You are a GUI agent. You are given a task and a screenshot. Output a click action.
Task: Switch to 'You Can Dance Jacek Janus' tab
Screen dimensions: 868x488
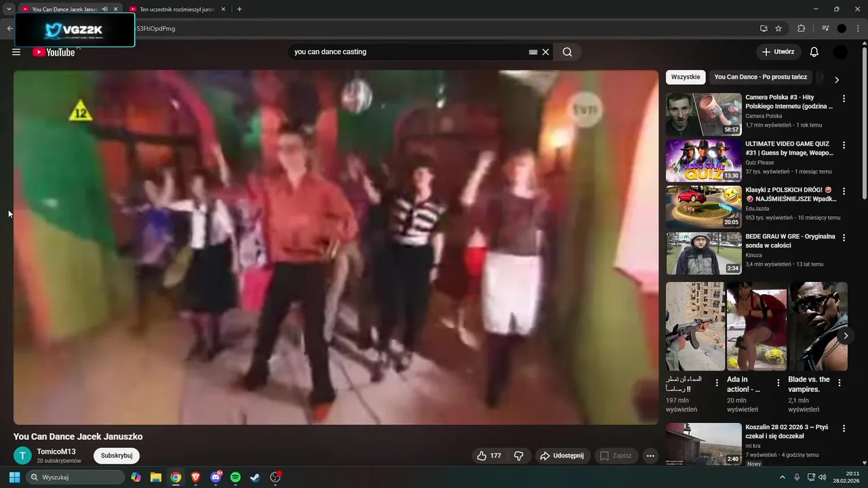(x=64, y=9)
